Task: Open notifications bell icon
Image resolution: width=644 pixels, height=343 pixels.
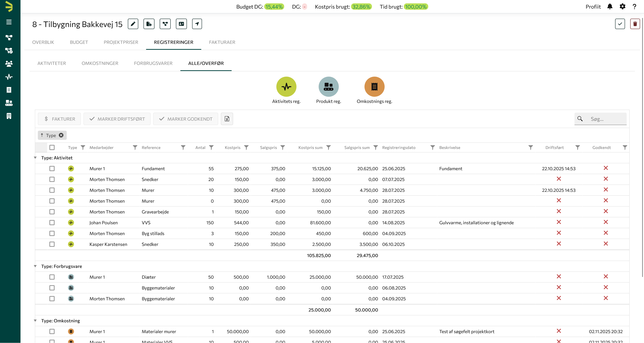Action: (610, 7)
